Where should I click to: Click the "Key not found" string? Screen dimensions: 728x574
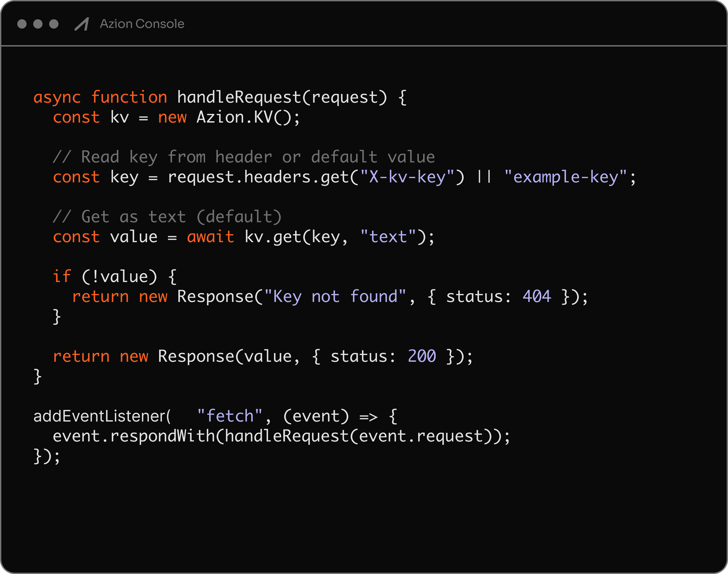tap(335, 297)
